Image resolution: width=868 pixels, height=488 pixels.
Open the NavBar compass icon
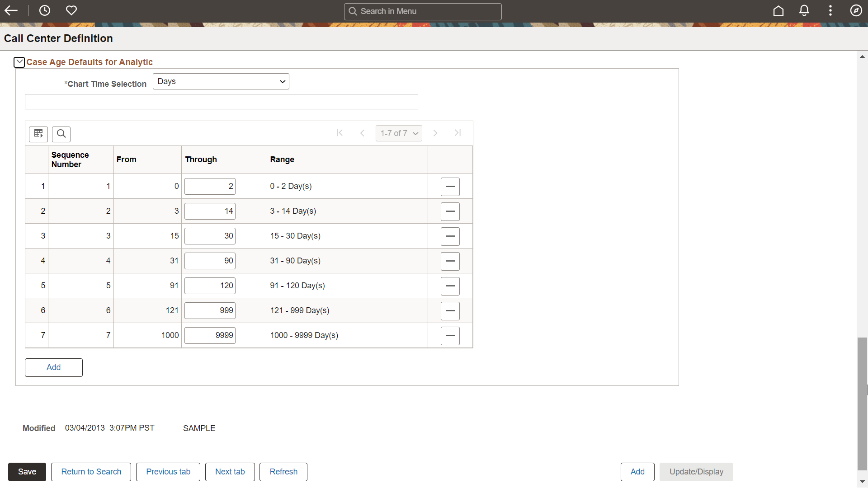click(x=856, y=10)
